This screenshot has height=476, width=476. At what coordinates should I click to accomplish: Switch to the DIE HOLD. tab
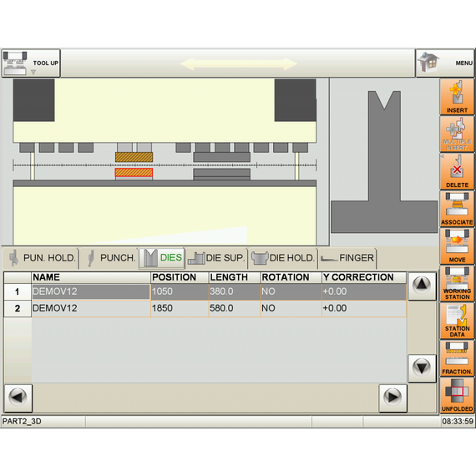(x=283, y=258)
